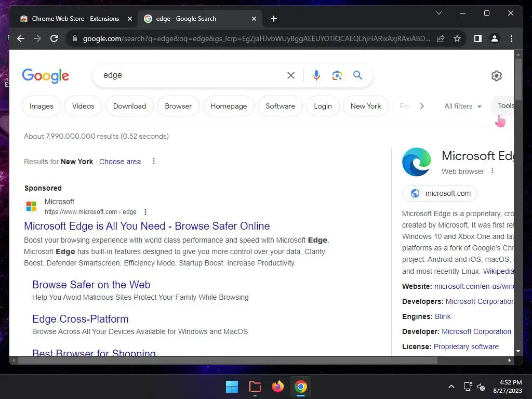Reload the current page

pos(54,38)
